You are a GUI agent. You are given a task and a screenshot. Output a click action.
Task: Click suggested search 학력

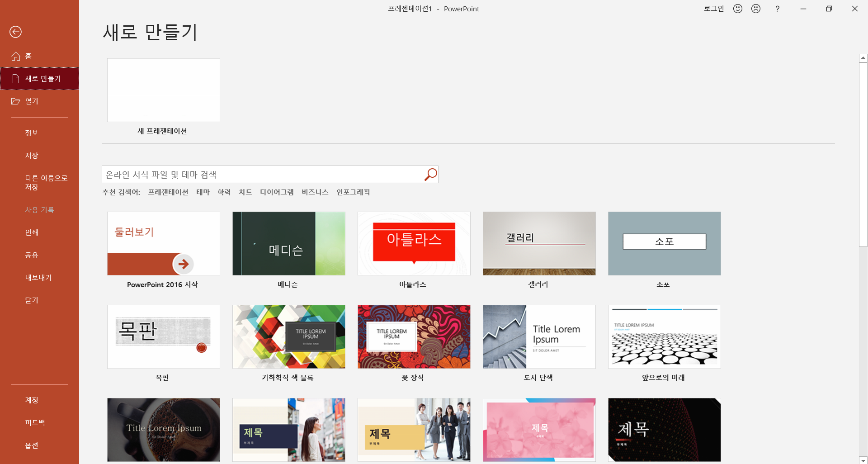click(224, 192)
